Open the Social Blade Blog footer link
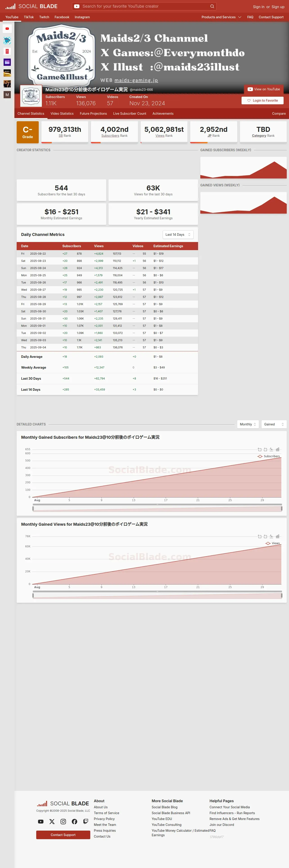The image size is (289, 868). (165, 807)
